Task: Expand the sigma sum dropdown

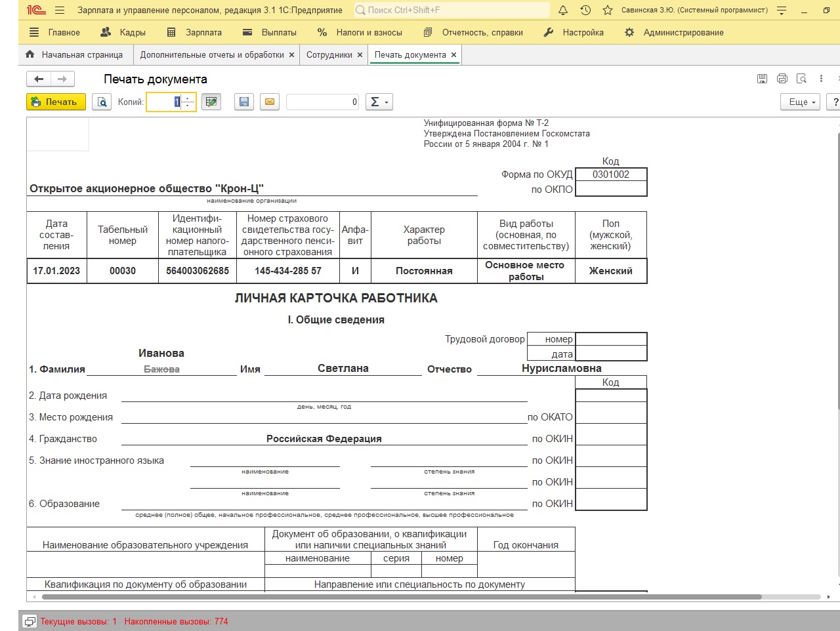Action: tap(379, 102)
